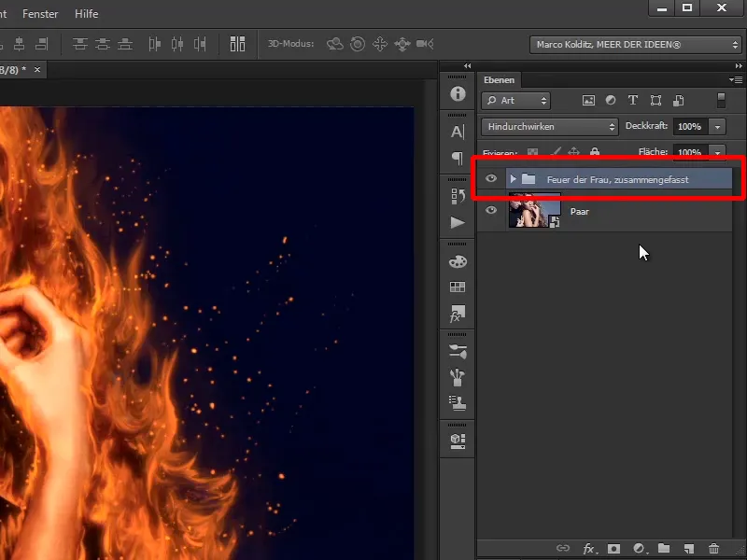Open the Actions panel play icon
This screenshot has width=747, height=560.
[x=458, y=222]
